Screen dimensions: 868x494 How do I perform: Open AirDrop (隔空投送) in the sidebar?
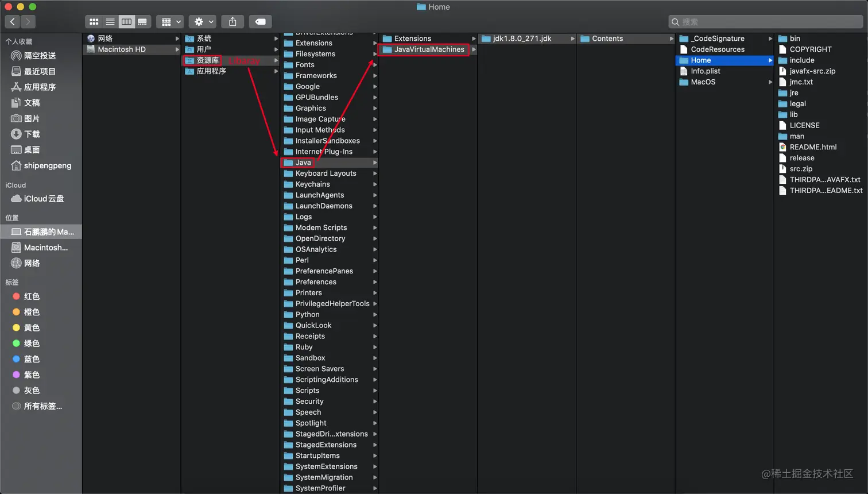pyautogui.click(x=41, y=56)
